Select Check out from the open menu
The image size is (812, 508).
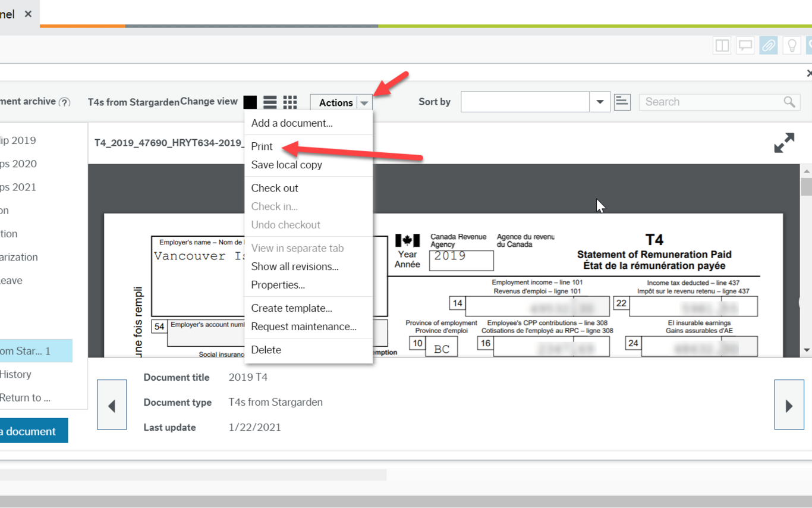click(274, 188)
